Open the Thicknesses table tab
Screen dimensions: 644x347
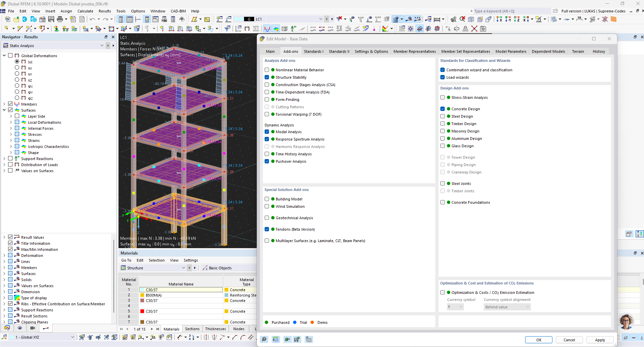(x=215, y=329)
